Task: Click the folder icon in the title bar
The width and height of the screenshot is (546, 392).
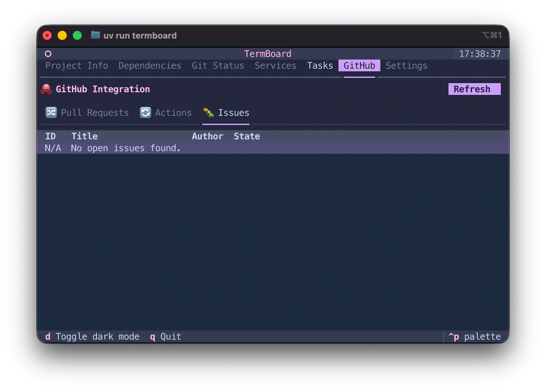Action: point(95,35)
